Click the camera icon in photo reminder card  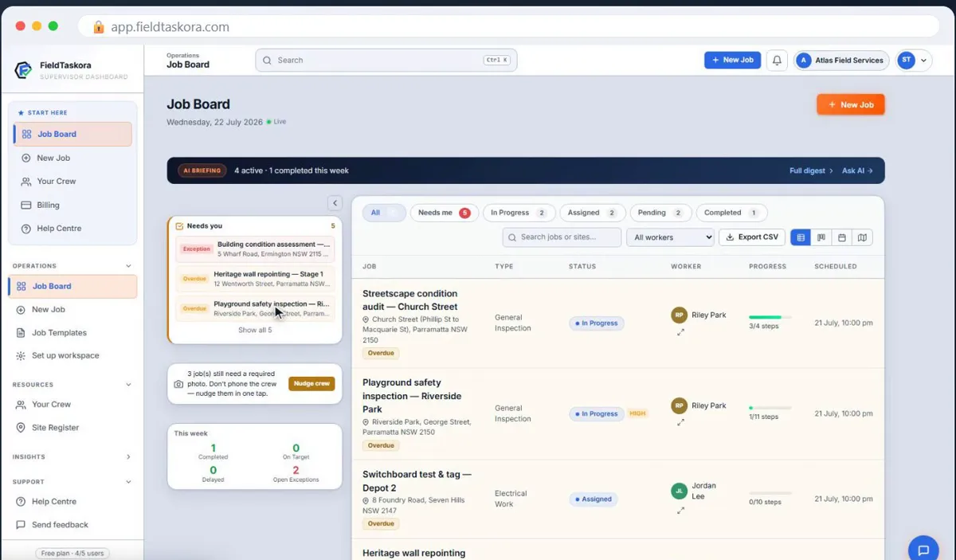[178, 384]
